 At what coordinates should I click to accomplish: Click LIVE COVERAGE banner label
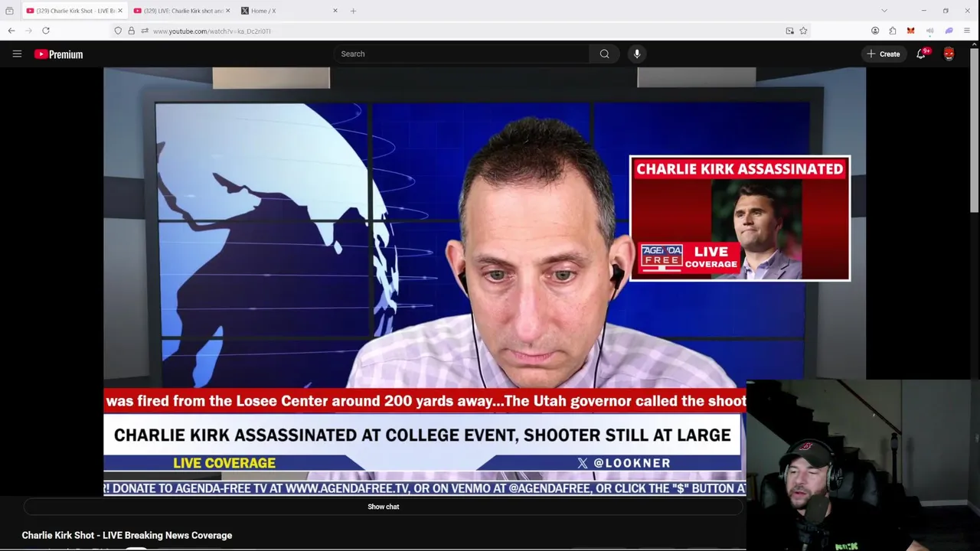click(224, 463)
